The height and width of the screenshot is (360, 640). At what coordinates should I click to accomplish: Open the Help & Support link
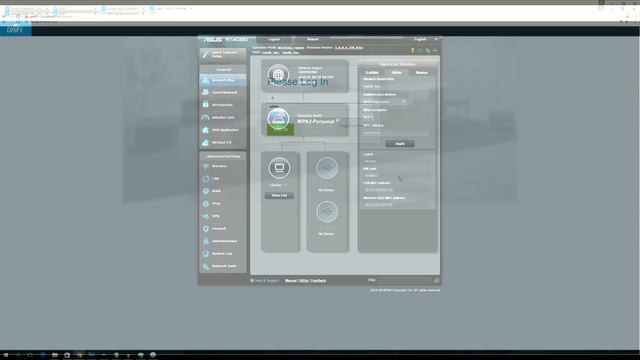(x=264, y=281)
